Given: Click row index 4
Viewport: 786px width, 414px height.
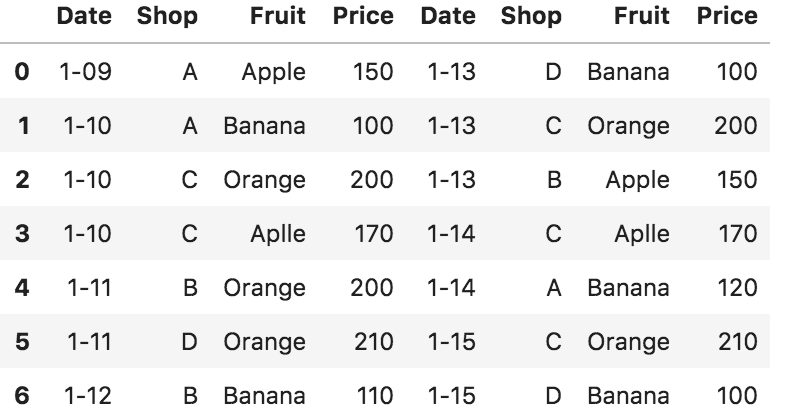Looking at the screenshot, I should [22, 288].
